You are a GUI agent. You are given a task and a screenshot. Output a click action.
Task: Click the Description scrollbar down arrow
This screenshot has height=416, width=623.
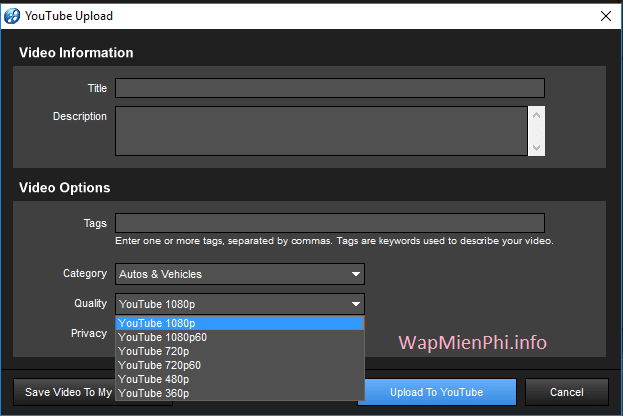pyautogui.click(x=536, y=147)
